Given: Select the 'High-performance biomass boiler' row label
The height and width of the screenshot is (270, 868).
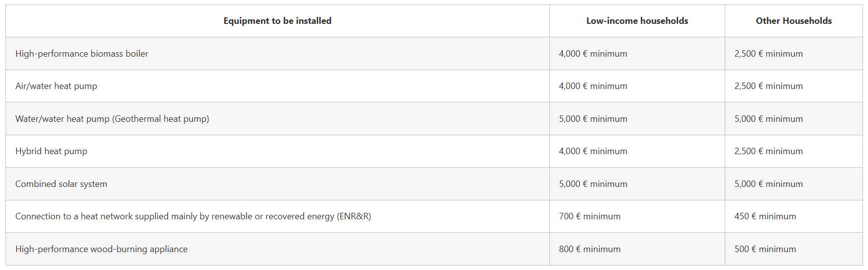Looking at the screenshot, I should (x=82, y=54).
